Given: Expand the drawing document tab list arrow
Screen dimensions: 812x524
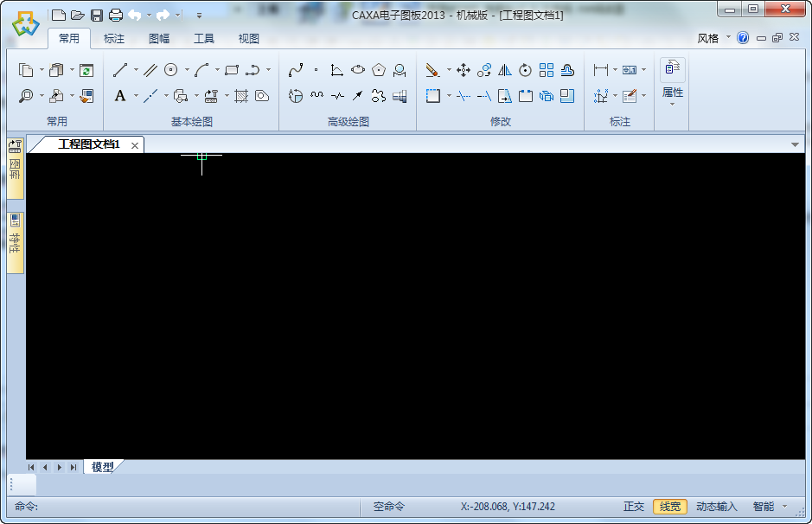Looking at the screenshot, I should pos(795,144).
